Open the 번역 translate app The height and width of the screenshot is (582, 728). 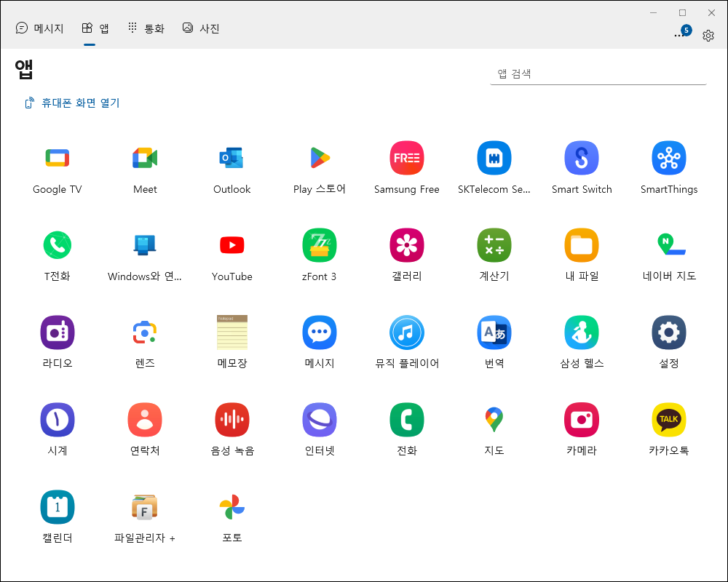[494, 332]
